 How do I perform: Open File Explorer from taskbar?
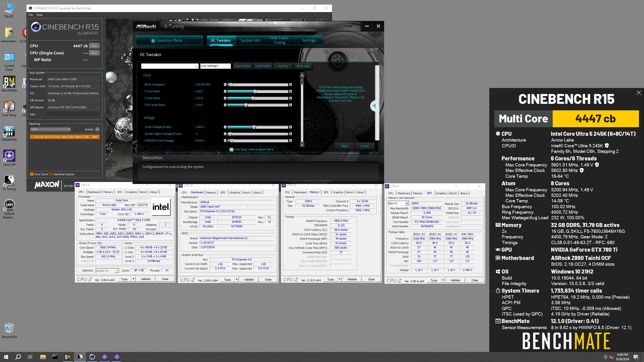(x=43, y=357)
